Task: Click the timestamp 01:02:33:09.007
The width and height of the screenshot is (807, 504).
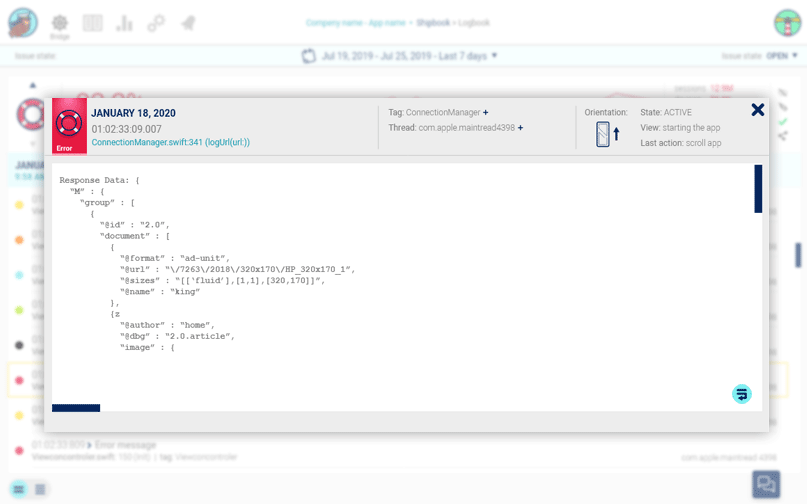Action: (127, 129)
